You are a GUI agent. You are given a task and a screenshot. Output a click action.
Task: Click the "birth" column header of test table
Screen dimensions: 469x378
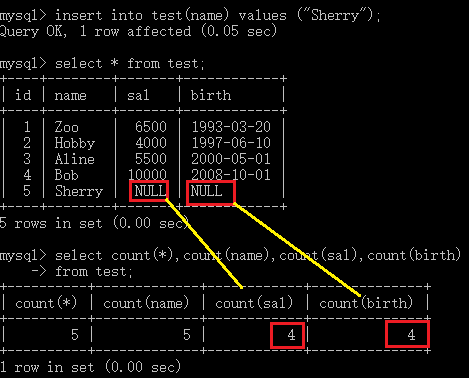pos(211,95)
